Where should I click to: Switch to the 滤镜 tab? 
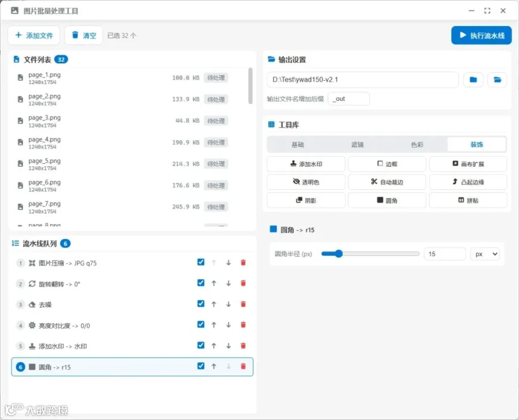coord(357,144)
